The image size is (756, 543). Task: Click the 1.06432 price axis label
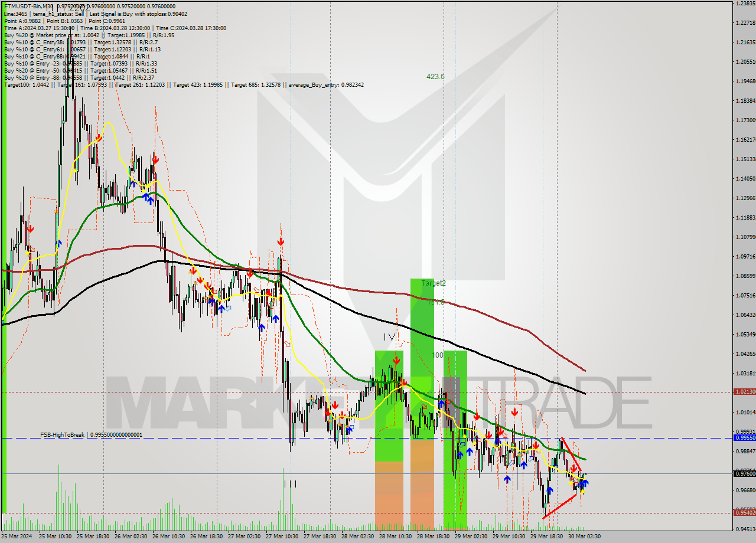coord(745,315)
